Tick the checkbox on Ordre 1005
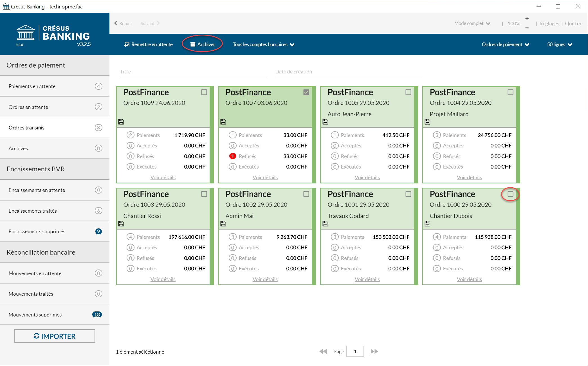 click(x=409, y=92)
